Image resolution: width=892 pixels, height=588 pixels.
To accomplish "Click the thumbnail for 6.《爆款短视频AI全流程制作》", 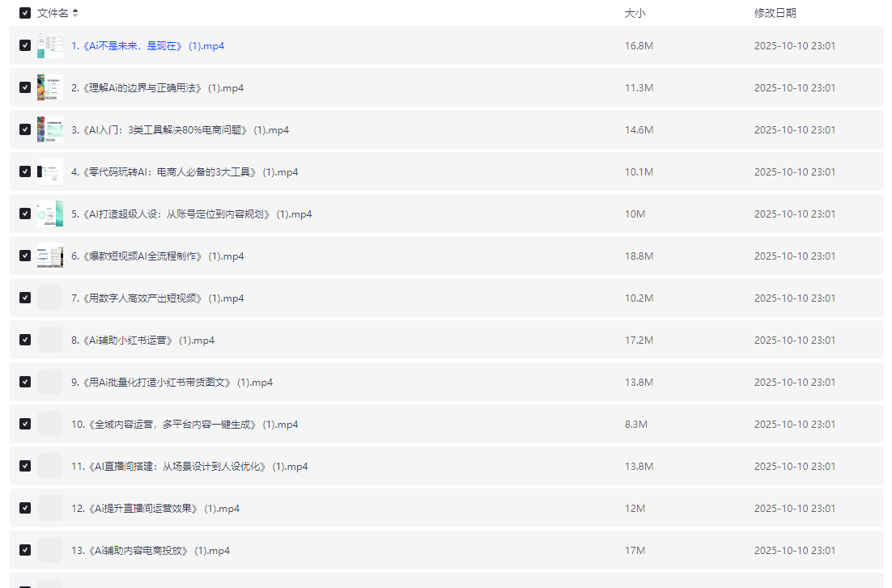I will click(x=50, y=256).
